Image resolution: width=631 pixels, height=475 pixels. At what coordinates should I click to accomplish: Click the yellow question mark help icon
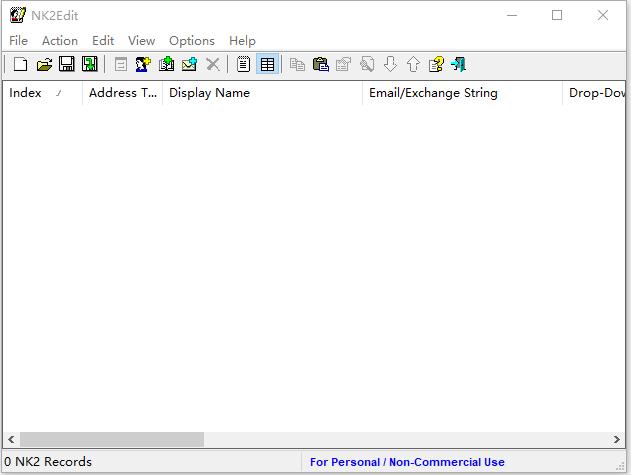tap(436, 64)
